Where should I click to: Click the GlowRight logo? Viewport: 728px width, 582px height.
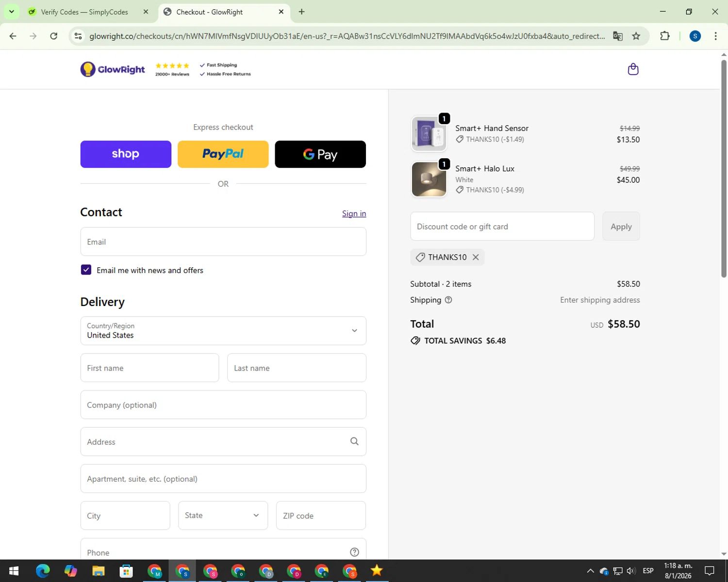(113, 69)
